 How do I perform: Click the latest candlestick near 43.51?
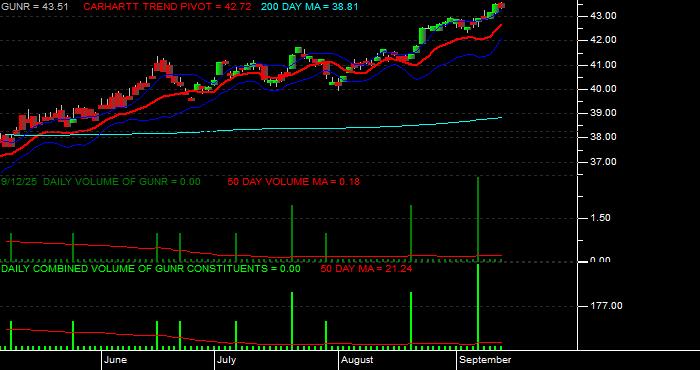tap(501, 5)
